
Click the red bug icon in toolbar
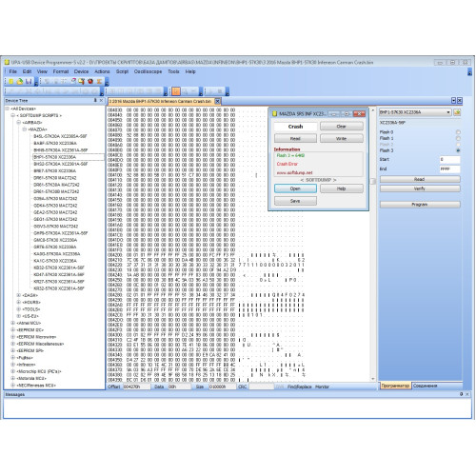point(90,82)
